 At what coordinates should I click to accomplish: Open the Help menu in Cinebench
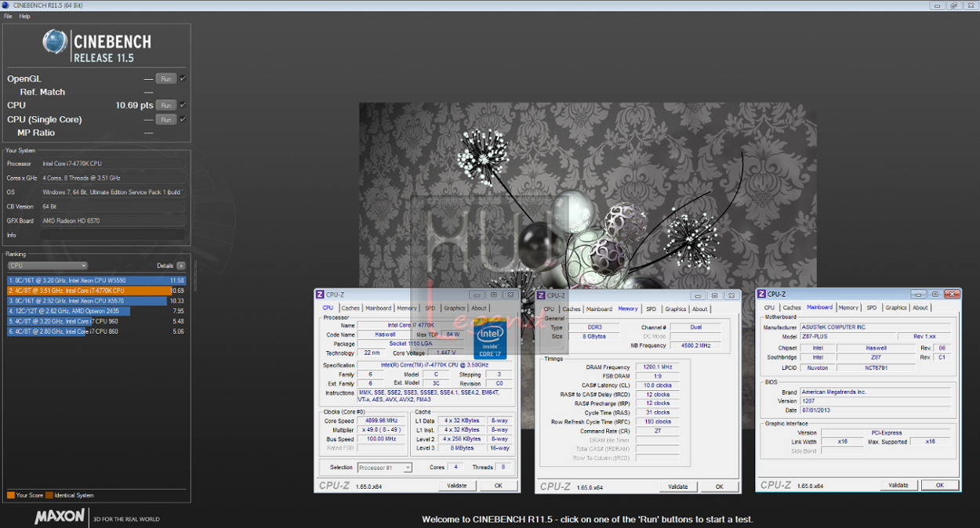pyautogui.click(x=25, y=16)
